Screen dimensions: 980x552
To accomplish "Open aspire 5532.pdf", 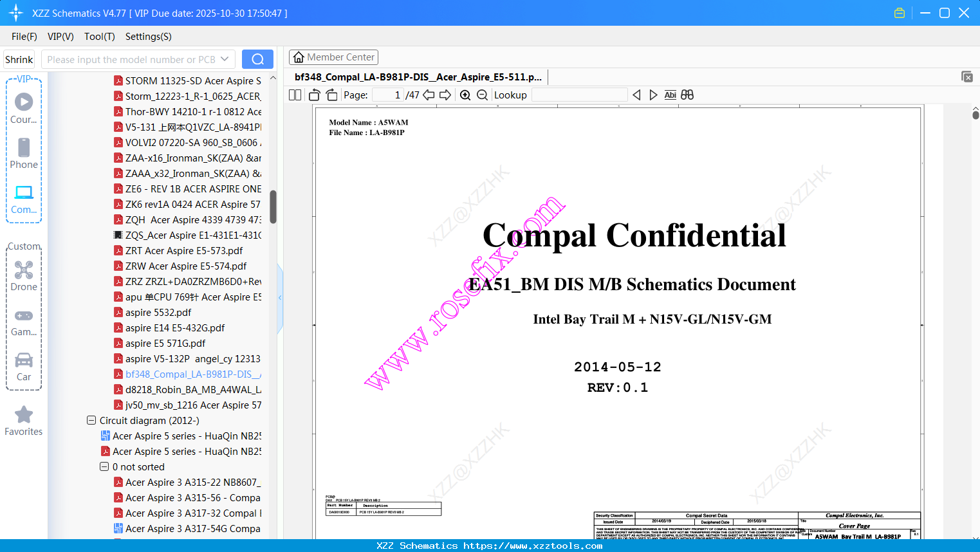I will click(x=153, y=312).
